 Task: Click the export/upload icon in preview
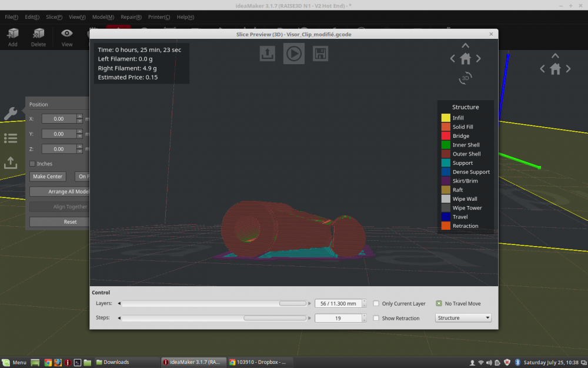click(x=268, y=54)
